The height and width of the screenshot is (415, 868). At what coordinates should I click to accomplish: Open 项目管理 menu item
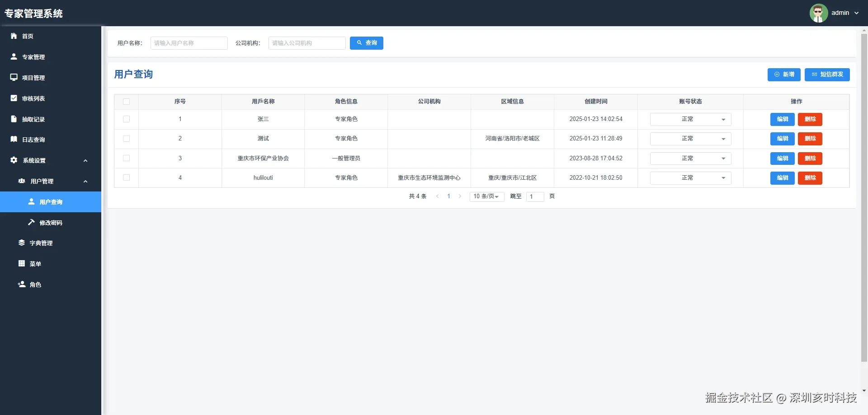tap(51, 78)
